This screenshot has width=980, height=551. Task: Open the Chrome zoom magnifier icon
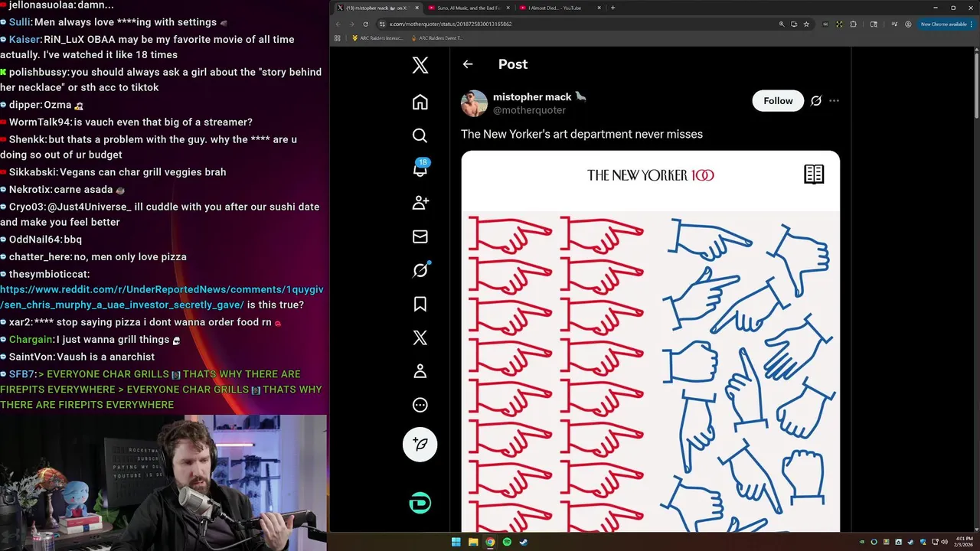point(782,24)
